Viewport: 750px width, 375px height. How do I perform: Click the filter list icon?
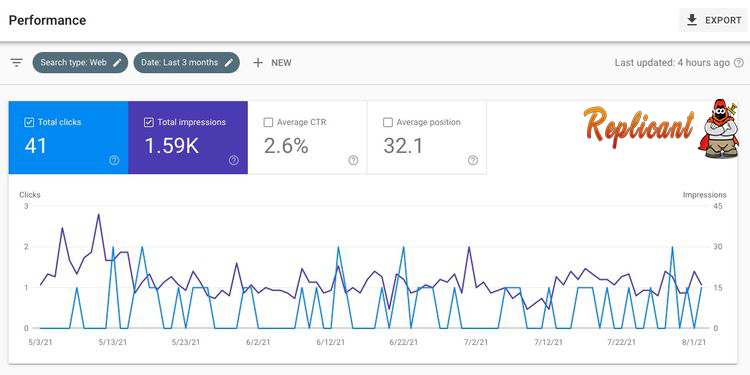(x=17, y=63)
